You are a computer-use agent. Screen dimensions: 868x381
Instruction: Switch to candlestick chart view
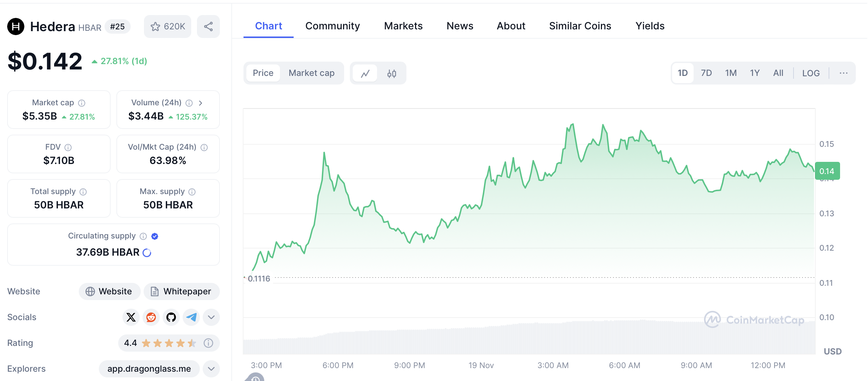[x=391, y=73]
